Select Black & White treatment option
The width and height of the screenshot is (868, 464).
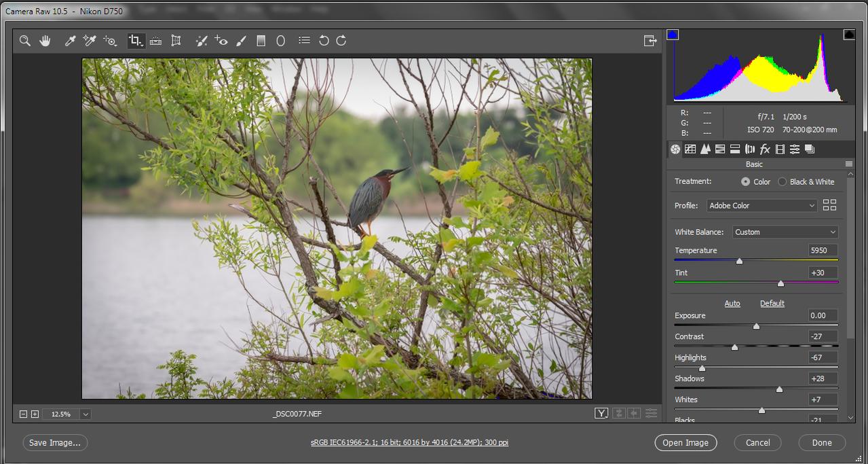[782, 182]
